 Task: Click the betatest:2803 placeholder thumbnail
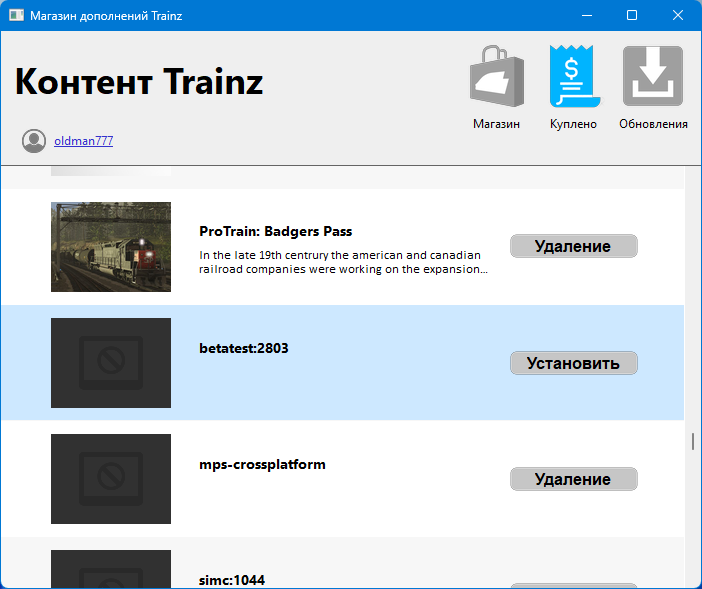(111, 363)
